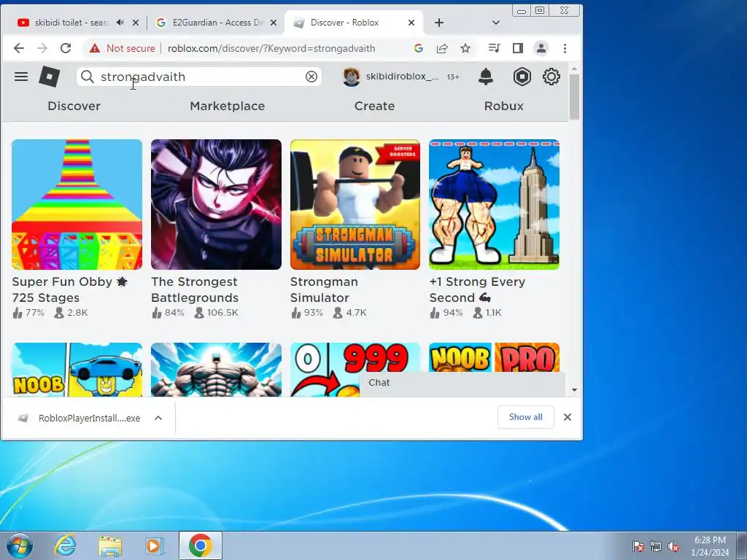Click the Google icon in the address bar
This screenshot has width=747, height=560.
(x=419, y=48)
